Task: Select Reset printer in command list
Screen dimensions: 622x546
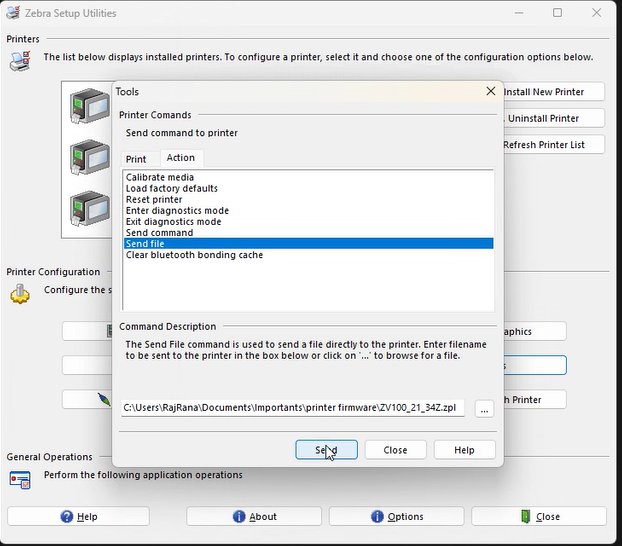Action: click(152, 199)
